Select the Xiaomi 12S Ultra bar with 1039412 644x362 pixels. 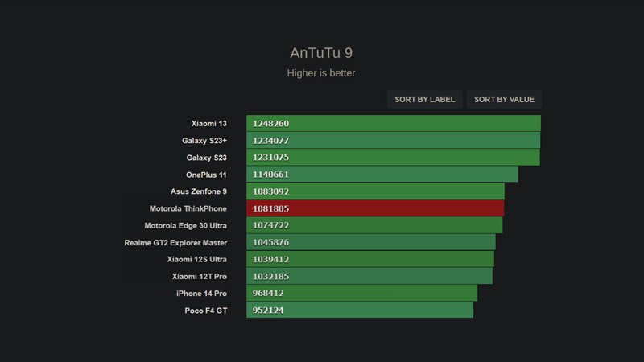point(370,259)
